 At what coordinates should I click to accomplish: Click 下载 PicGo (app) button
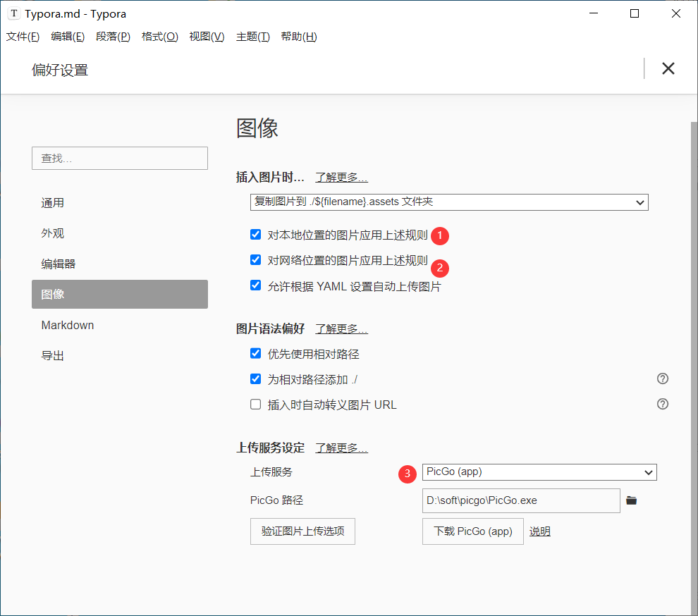pyautogui.click(x=473, y=531)
